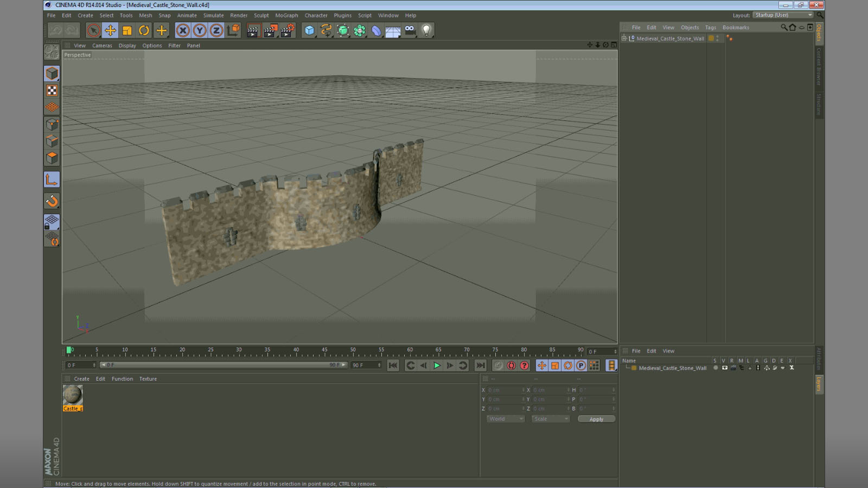
Task: Open the deformer objects icon
Action: click(376, 30)
